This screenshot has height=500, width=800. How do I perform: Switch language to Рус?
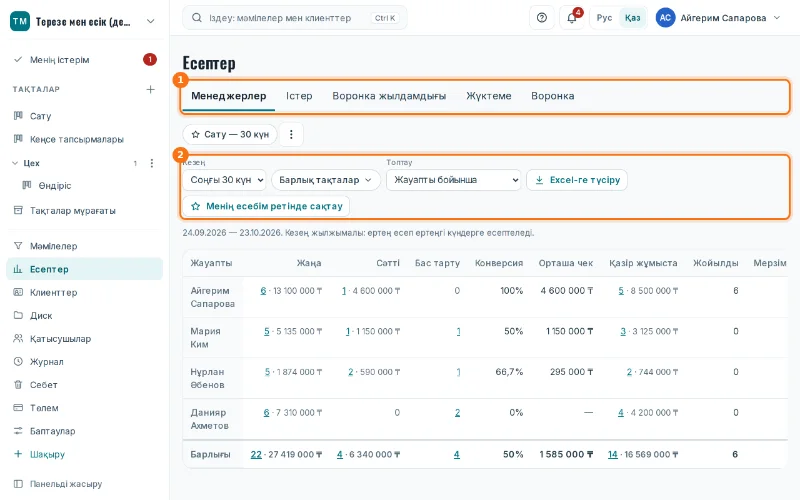(x=604, y=18)
